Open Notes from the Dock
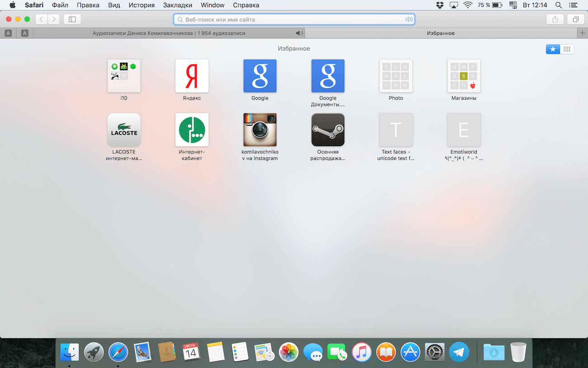 pos(216,352)
